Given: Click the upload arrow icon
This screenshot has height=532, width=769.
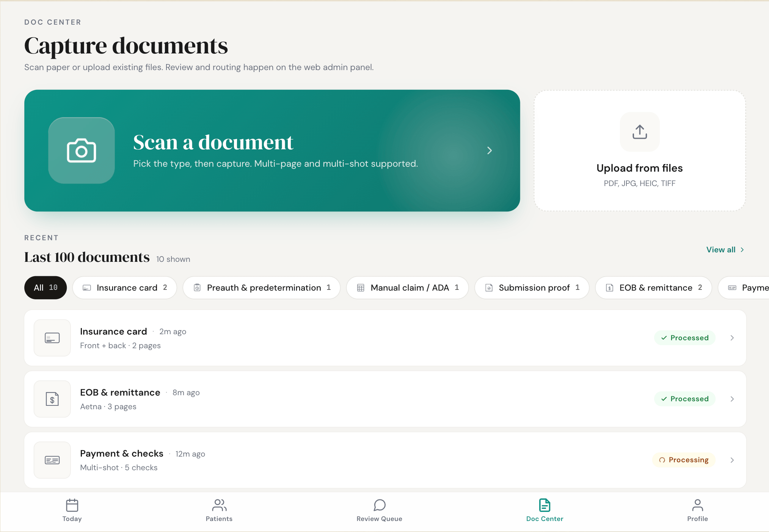Looking at the screenshot, I should click(x=640, y=132).
